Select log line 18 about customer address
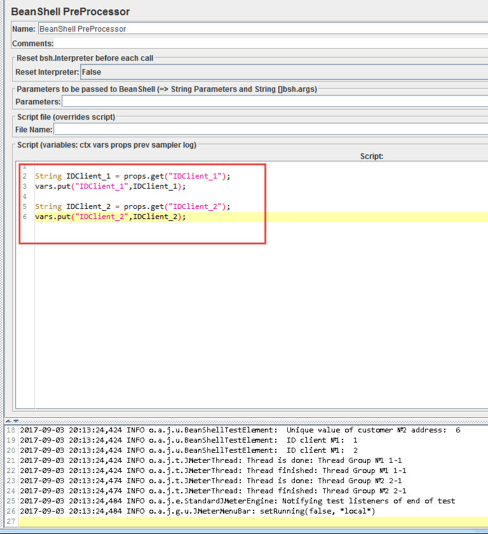 pyautogui.click(x=240, y=430)
